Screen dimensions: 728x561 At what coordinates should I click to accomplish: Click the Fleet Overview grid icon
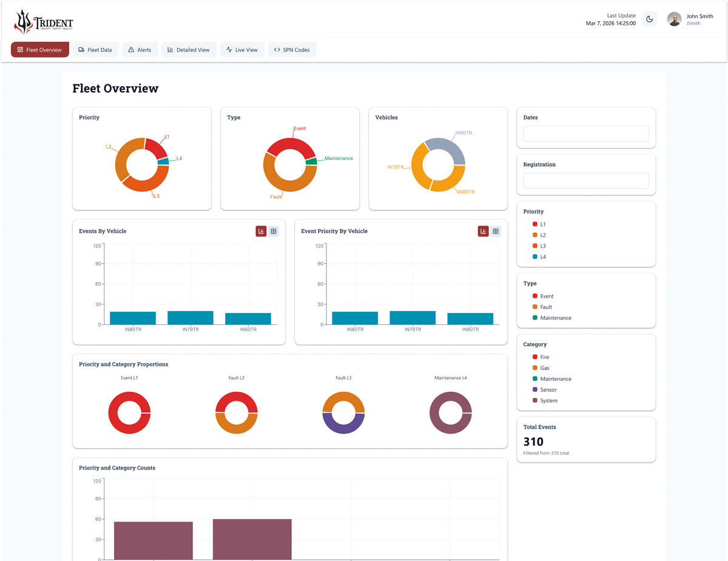click(x=20, y=49)
